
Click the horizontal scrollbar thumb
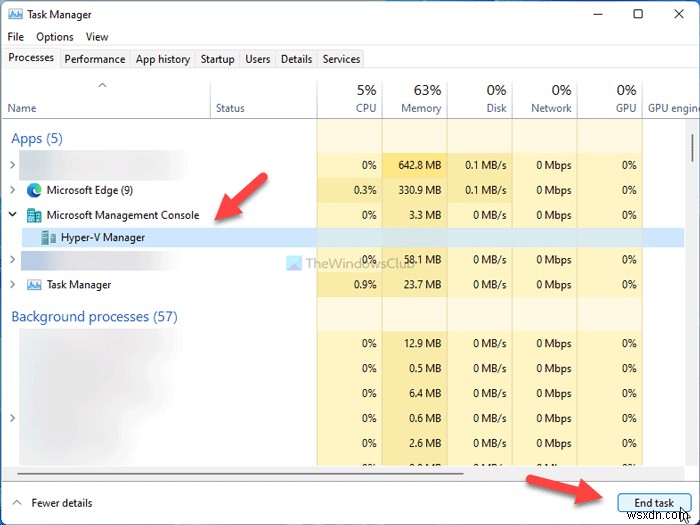(240, 474)
